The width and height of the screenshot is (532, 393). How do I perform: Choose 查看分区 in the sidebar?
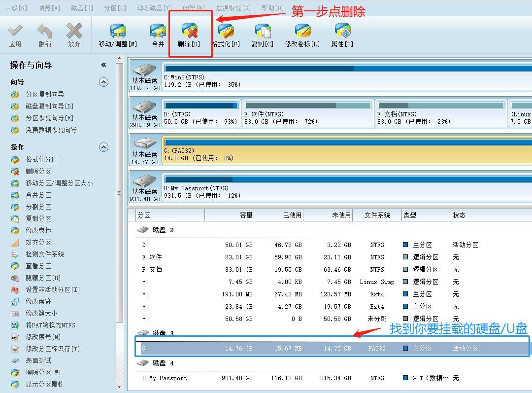click(38, 266)
